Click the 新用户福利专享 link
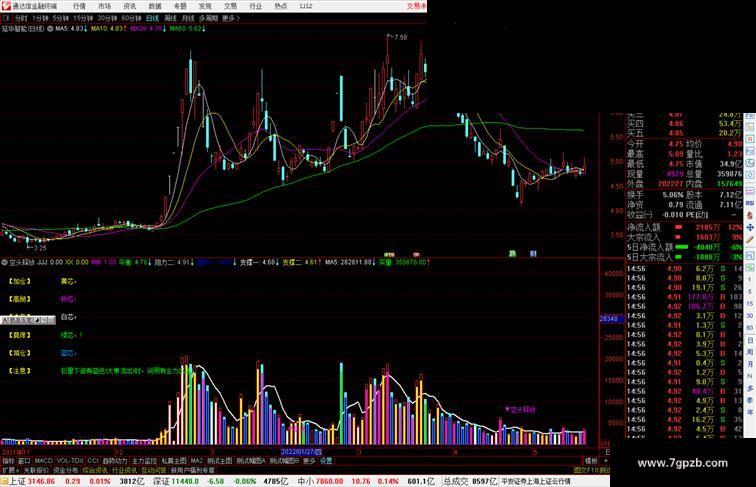The width and height of the screenshot is (756, 487). point(193,470)
